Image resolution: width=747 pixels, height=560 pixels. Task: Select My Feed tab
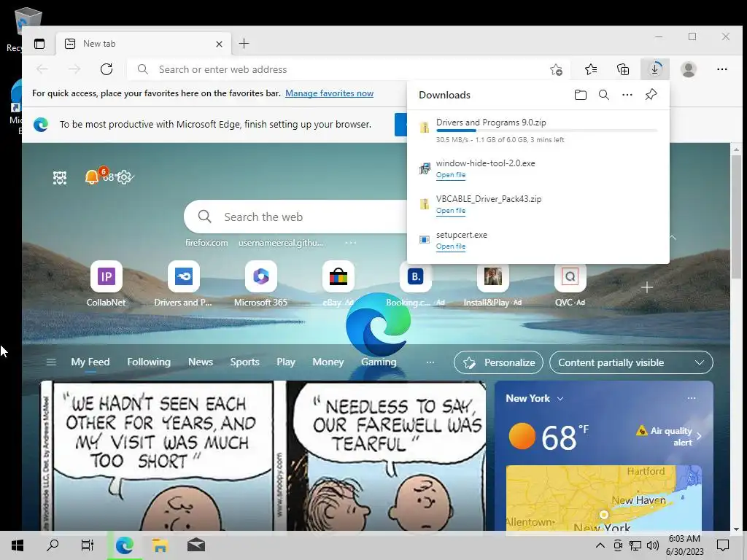point(90,362)
